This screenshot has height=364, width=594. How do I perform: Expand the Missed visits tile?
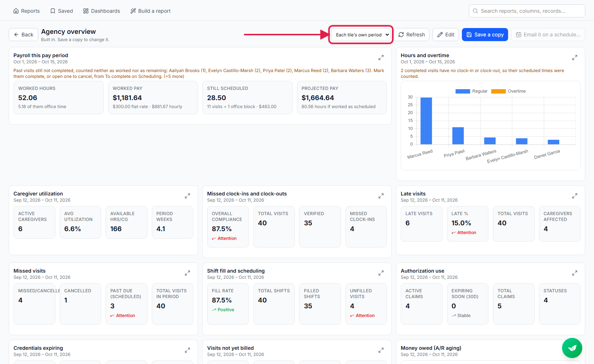click(x=187, y=273)
